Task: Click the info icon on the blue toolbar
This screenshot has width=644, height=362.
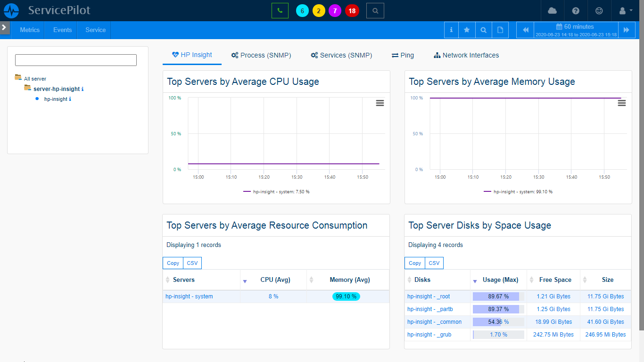Action: click(x=451, y=29)
